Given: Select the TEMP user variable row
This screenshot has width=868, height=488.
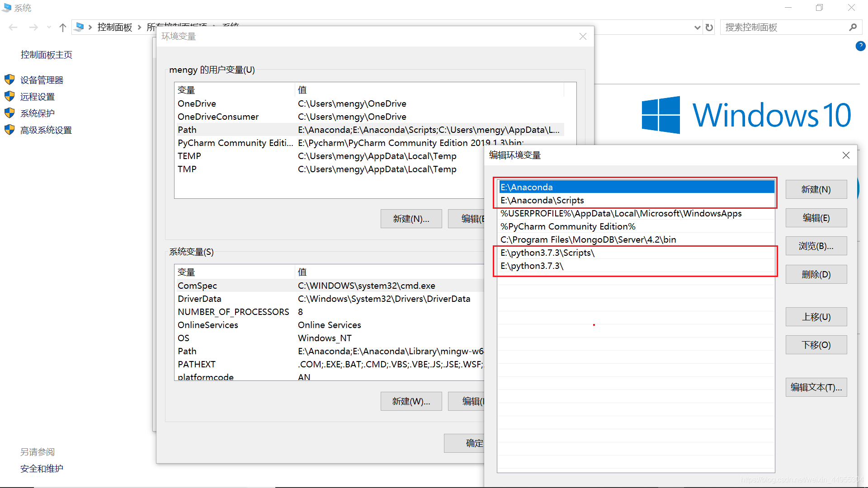Looking at the screenshot, I should (x=189, y=156).
